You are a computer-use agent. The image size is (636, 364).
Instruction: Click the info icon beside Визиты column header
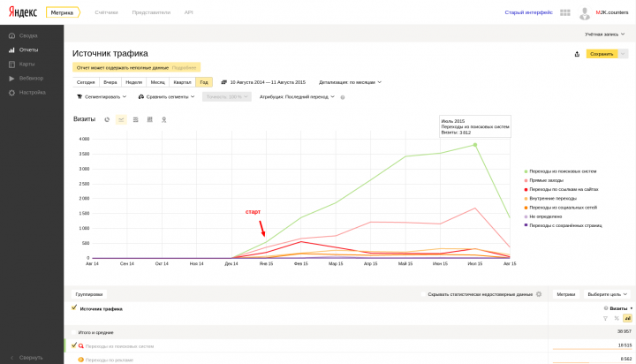(x=606, y=308)
